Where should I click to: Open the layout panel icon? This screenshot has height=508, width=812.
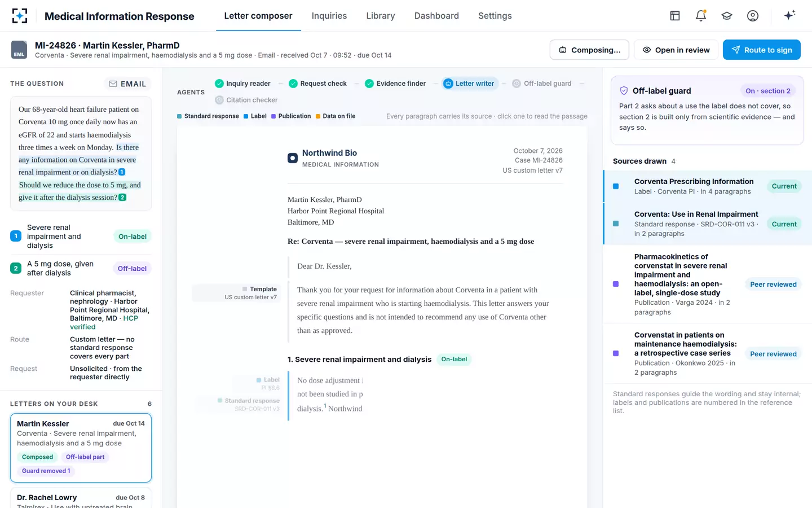(675, 16)
